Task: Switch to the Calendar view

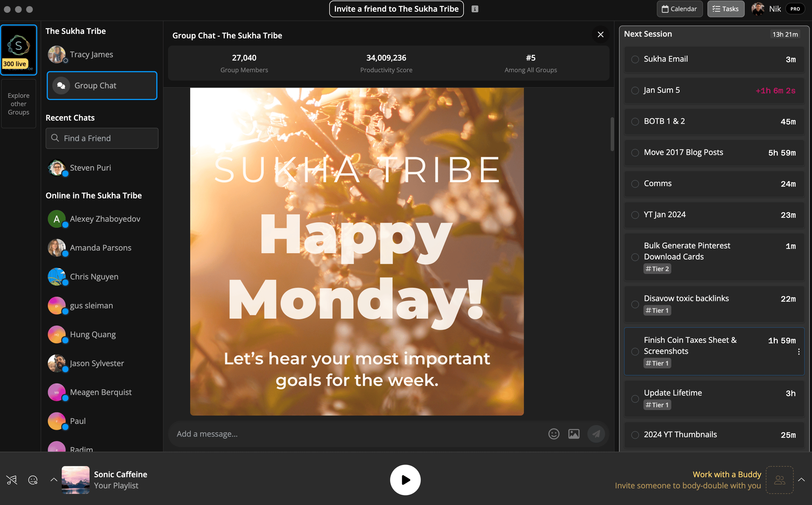Action: 679,9
